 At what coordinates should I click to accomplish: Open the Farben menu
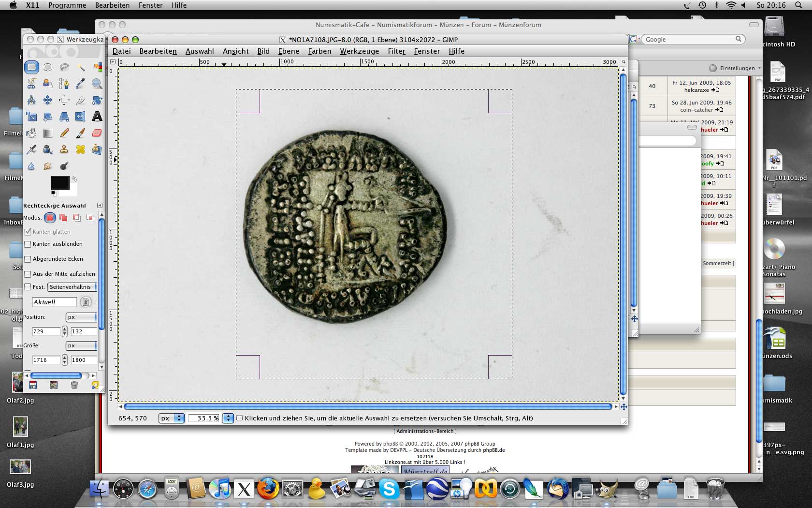(319, 51)
